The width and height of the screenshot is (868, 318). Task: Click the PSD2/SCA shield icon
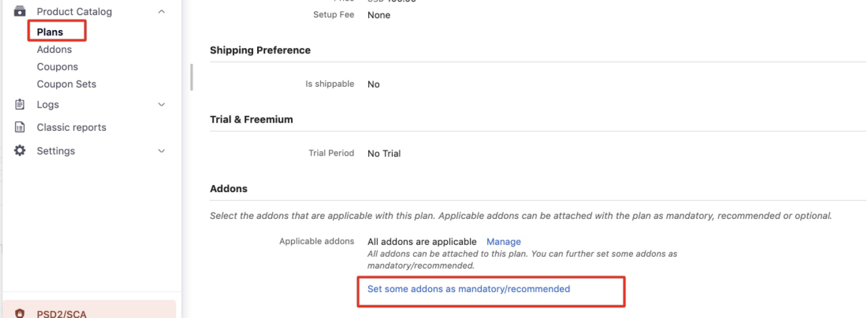tap(20, 313)
